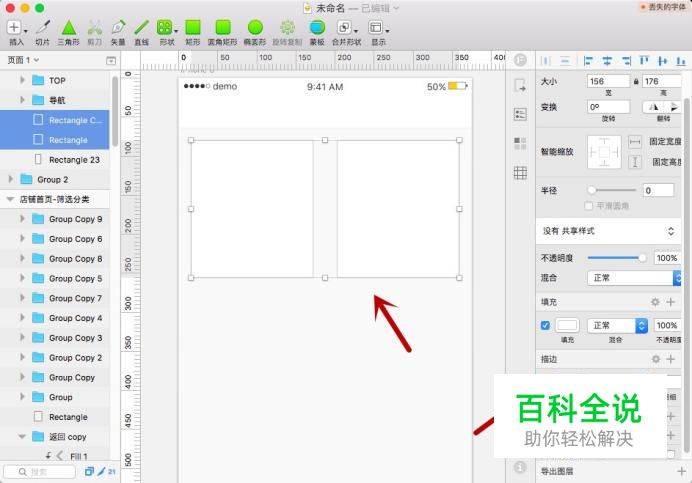Click the width field showing 156

tap(608, 81)
